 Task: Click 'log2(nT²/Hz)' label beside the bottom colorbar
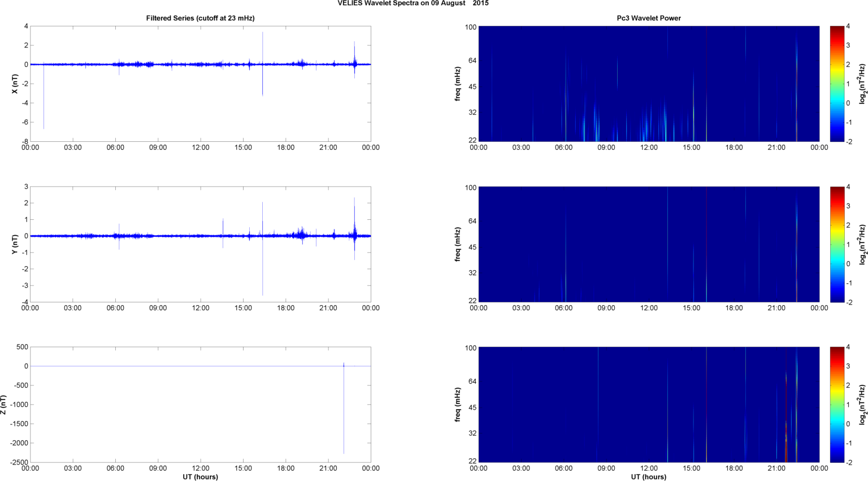(862, 405)
